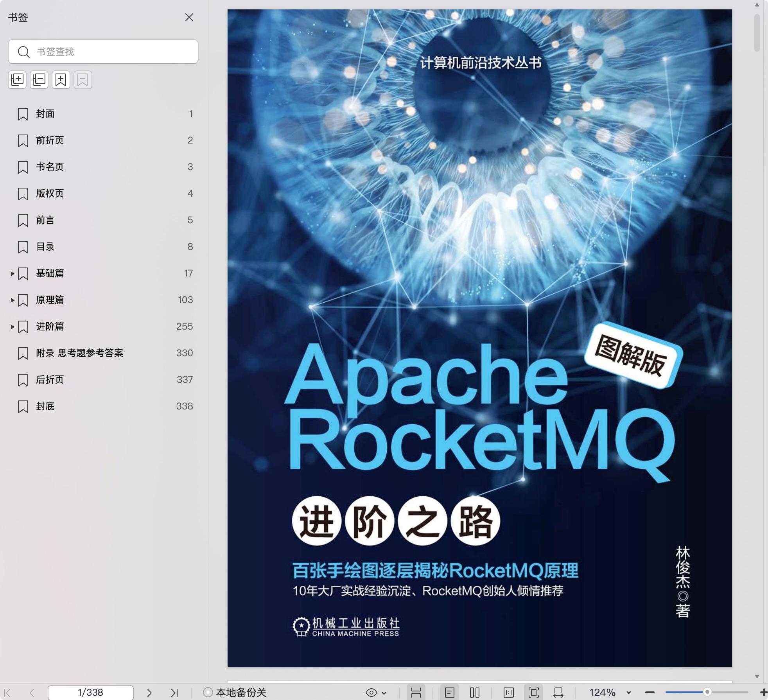This screenshot has width=768, height=700.
Task: Click the vertical scrollbar thumb
Action: coord(757,33)
